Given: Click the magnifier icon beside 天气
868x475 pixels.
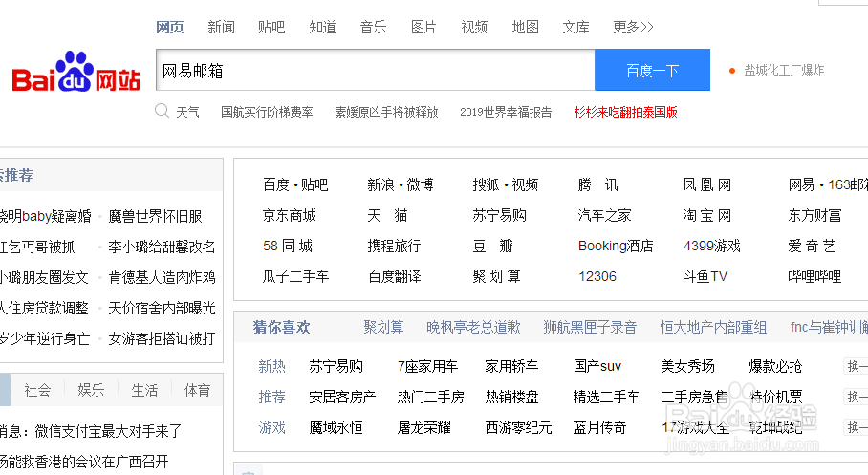Looking at the screenshot, I should [162, 111].
